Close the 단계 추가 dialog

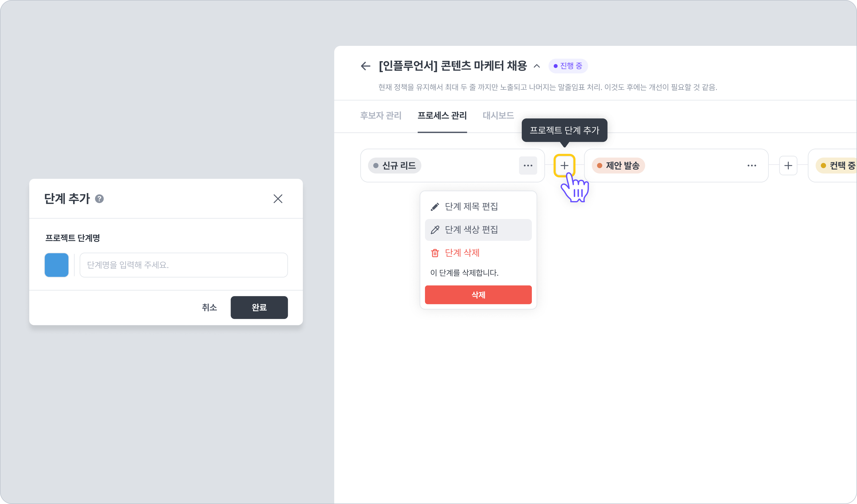tap(278, 199)
